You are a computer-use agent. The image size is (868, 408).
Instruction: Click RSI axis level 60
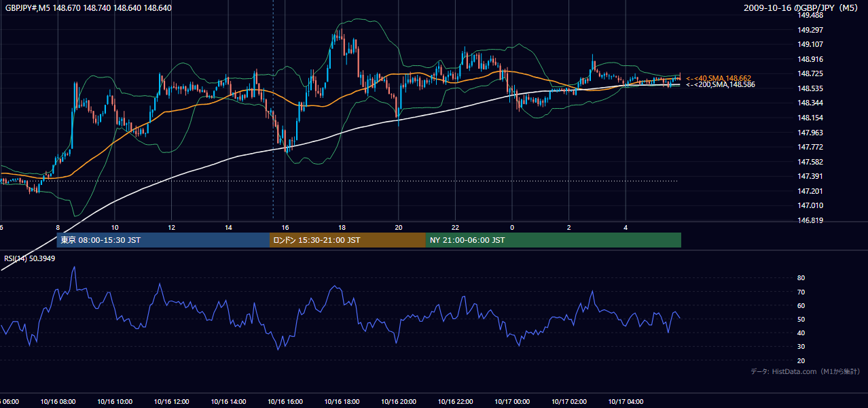[801, 306]
